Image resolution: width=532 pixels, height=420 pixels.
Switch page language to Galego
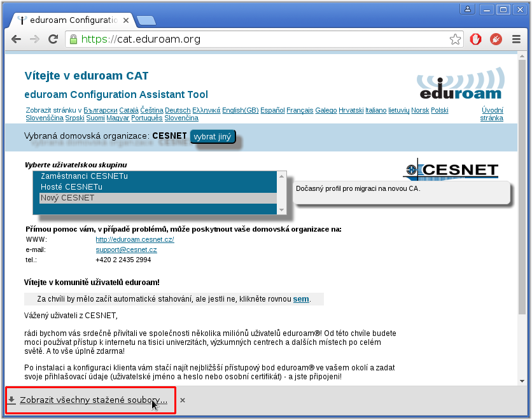(326, 110)
